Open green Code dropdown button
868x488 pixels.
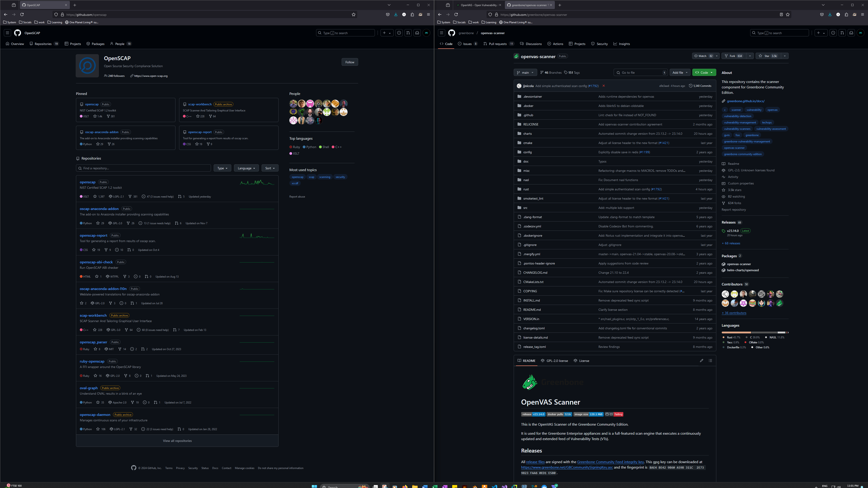pyautogui.click(x=704, y=72)
